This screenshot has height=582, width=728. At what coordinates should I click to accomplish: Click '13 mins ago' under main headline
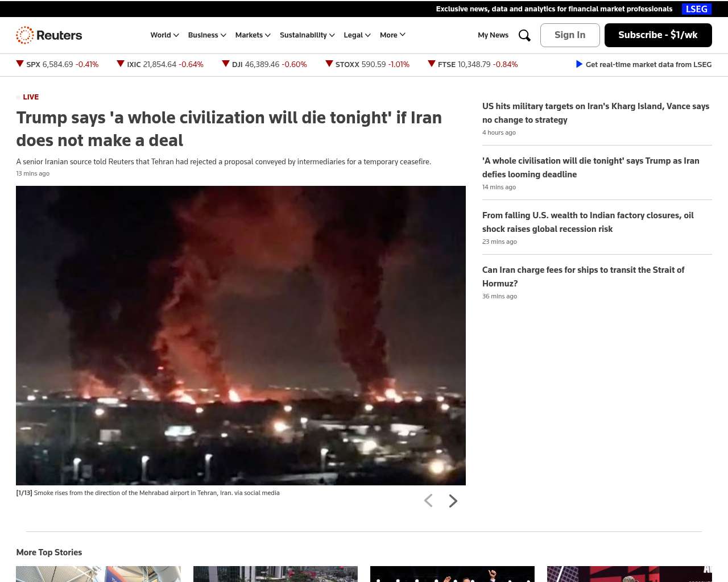point(33,173)
